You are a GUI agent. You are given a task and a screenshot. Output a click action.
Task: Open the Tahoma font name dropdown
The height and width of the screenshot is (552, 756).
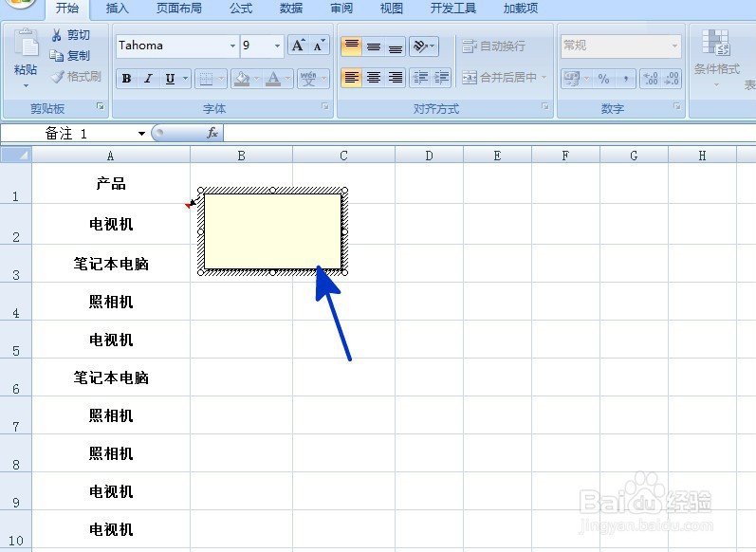click(x=233, y=46)
